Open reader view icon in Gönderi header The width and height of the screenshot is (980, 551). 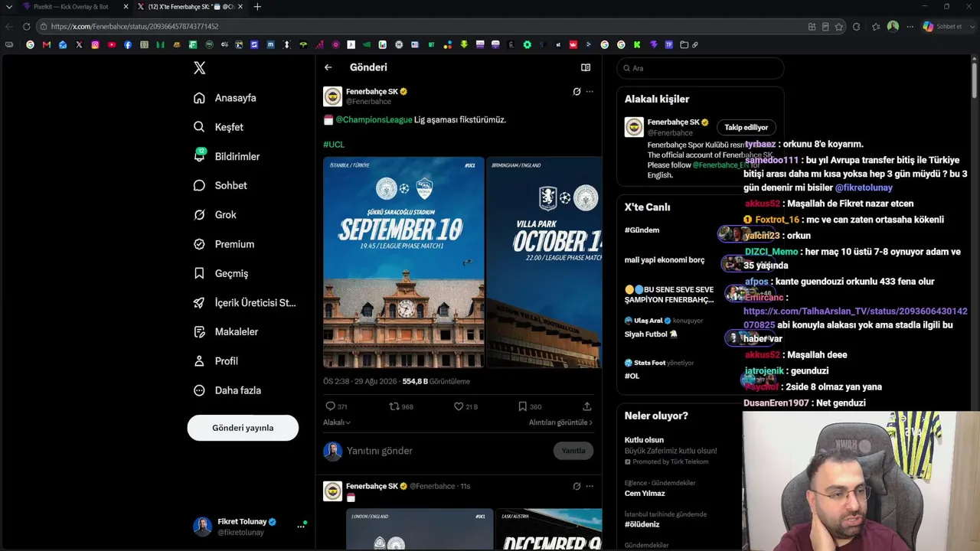click(x=586, y=67)
